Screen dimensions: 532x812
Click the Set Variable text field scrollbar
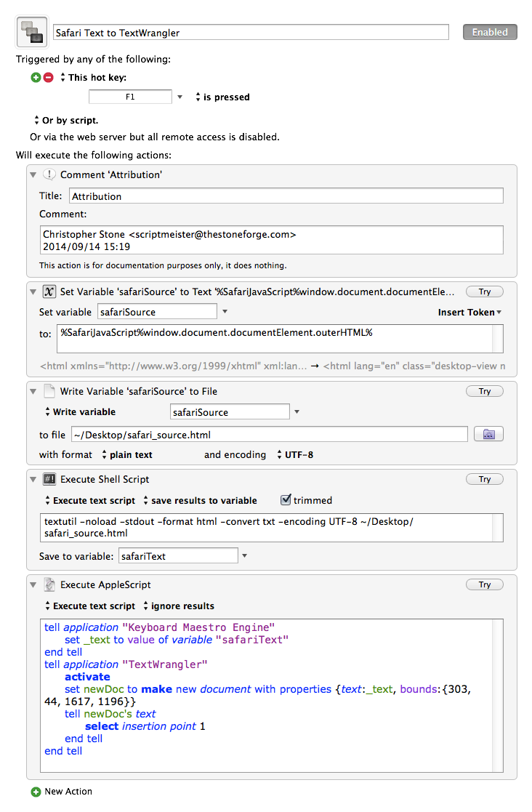498,339
